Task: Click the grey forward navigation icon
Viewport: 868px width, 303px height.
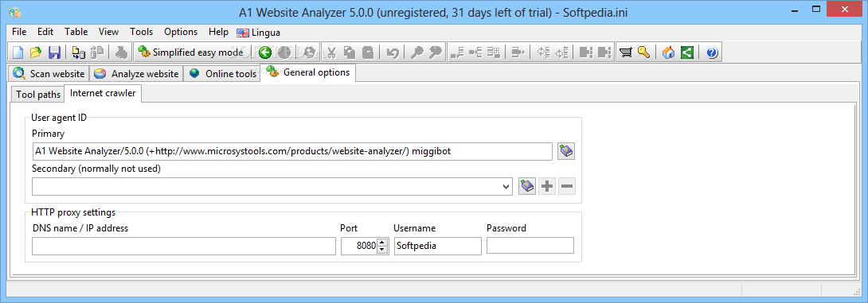Action: tap(284, 52)
